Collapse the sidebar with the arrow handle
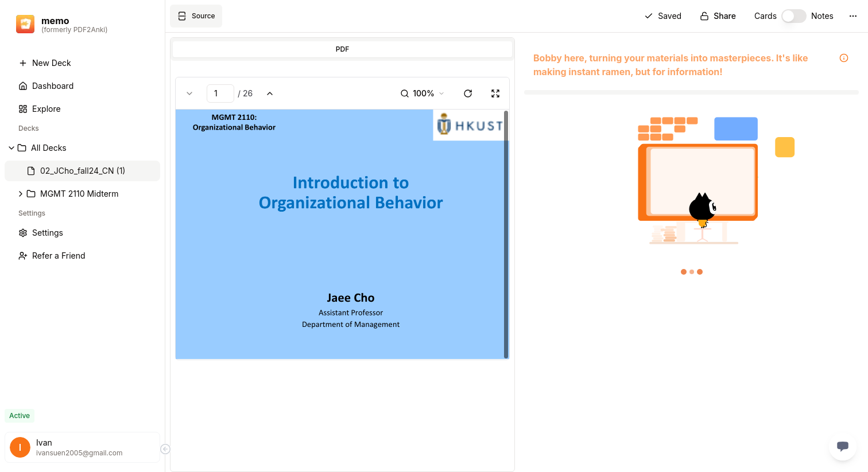 click(x=165, y=449)
